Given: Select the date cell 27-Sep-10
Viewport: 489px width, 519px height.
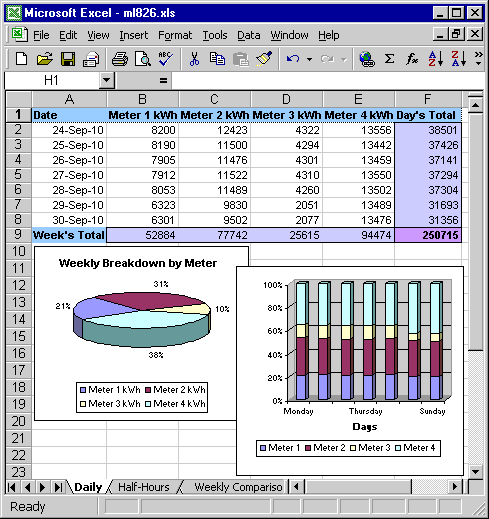Looking at the screenshot, I should (69, 175).
